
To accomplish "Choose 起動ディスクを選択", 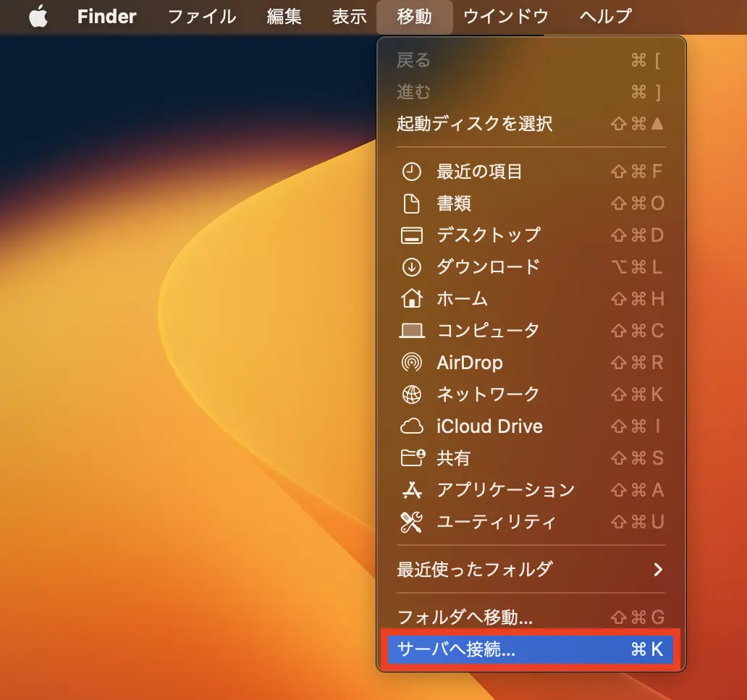I will click(474, 123).
